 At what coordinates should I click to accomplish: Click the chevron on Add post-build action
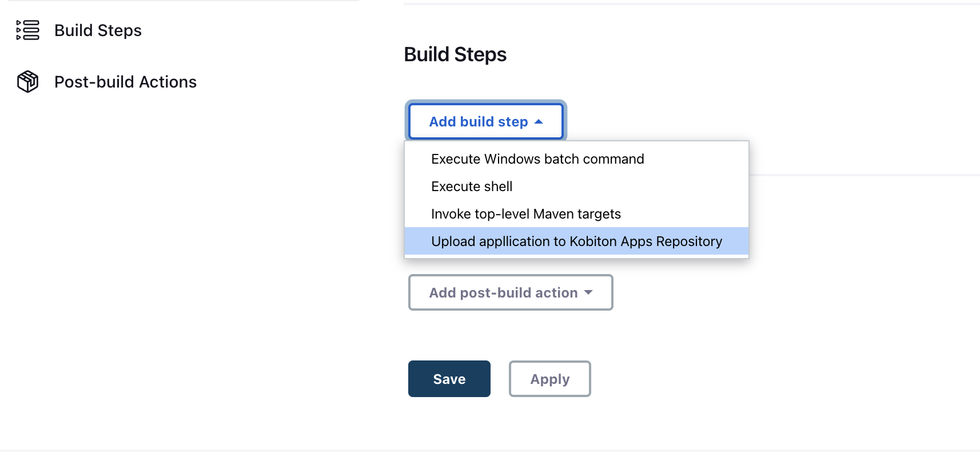pos(588,292)
